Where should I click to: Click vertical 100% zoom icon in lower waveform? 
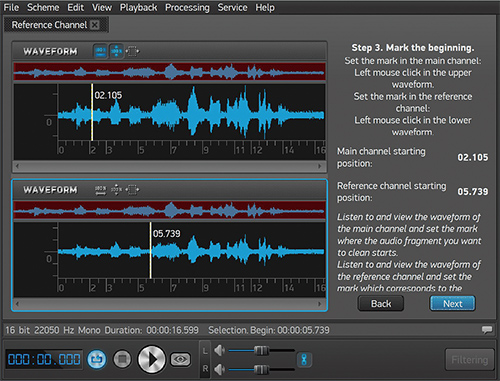tap(116, 190)
